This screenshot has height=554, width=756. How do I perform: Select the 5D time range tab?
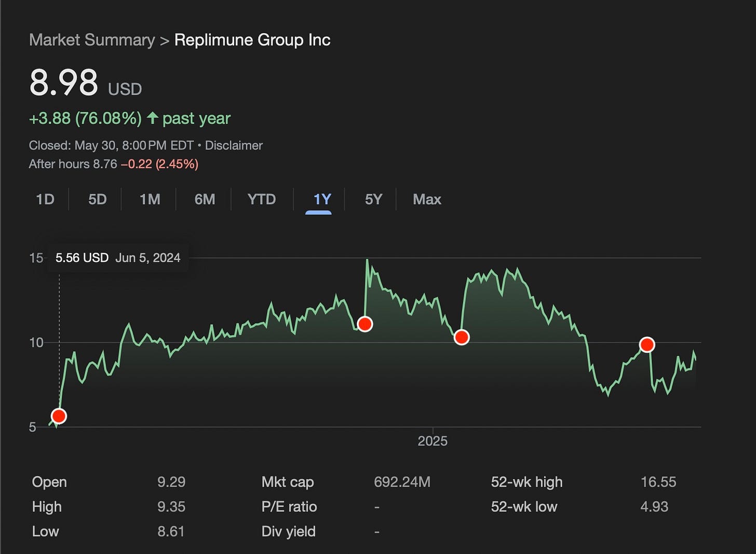[x=98, y=199]
